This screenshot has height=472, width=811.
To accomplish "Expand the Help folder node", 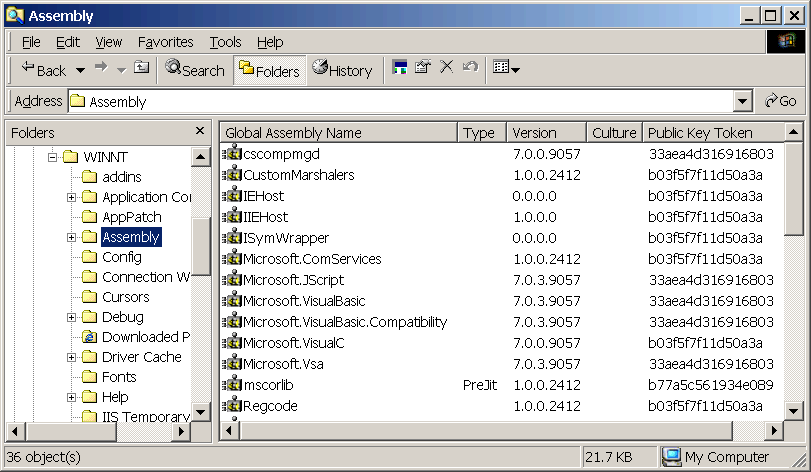I will pos(71,398).
